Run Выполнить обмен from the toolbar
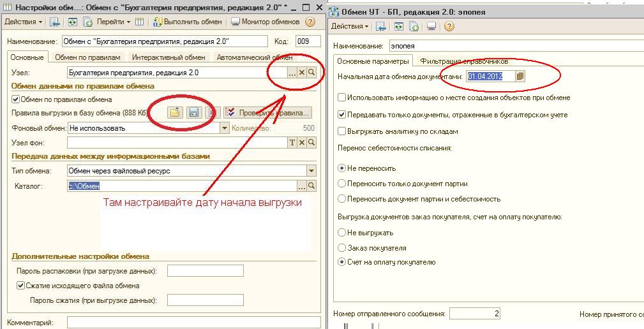Viewport: 644px width, 329px height. (x=188, y=22)
